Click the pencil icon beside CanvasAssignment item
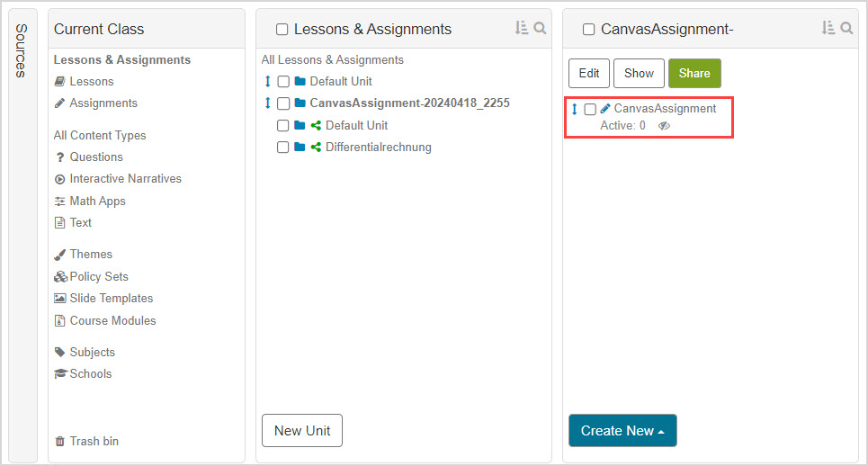868x466 pixels. pyautogui.click(x=605, y=109)
